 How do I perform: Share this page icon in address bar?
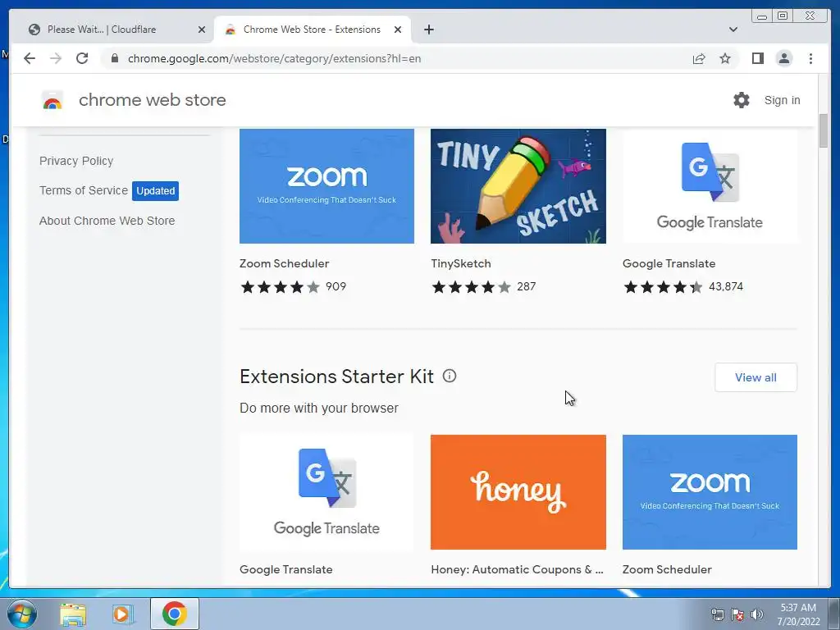coord(699,58)
